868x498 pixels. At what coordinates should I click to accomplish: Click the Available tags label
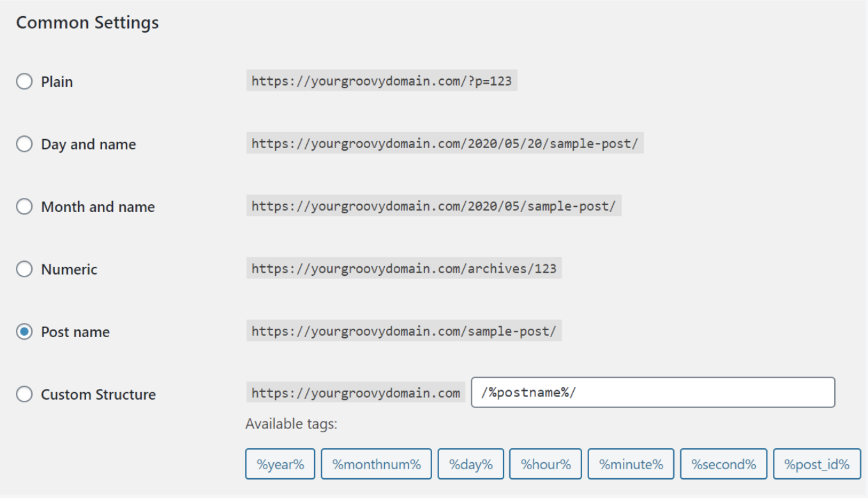tap(291, 424)
